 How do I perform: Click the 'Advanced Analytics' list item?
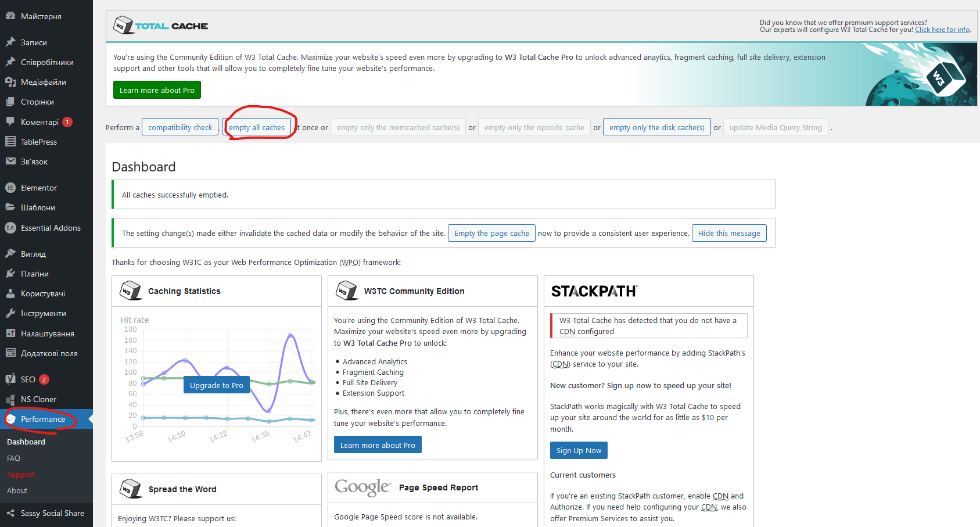click(x=375, y=361)
